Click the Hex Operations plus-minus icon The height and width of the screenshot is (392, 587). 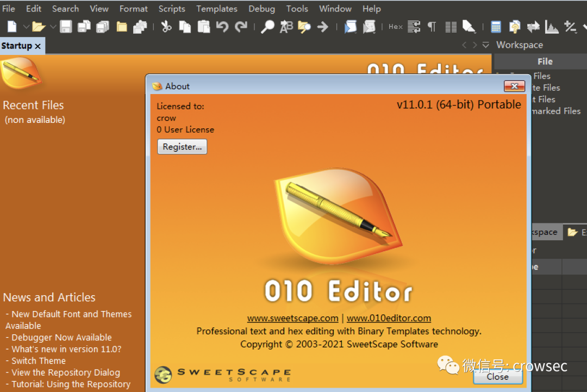571,27
